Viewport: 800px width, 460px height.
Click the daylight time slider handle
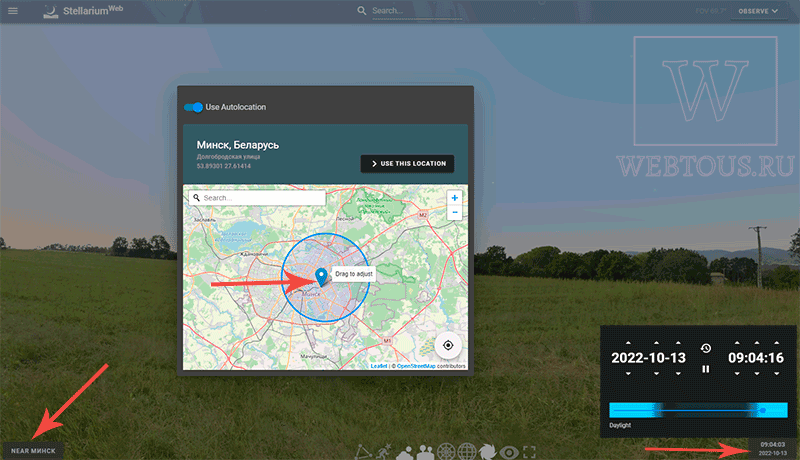point(763,410)
